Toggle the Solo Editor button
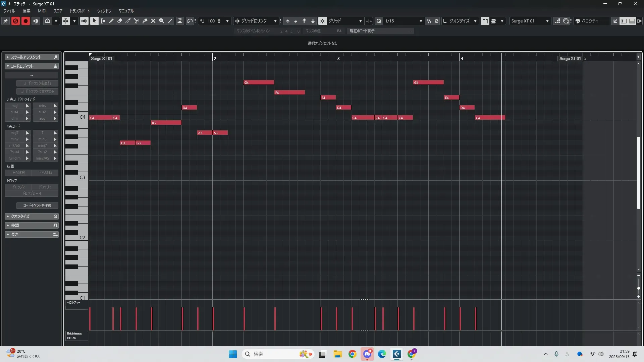The height and width of the screenshot is (362, 644). tap(15, 21)
